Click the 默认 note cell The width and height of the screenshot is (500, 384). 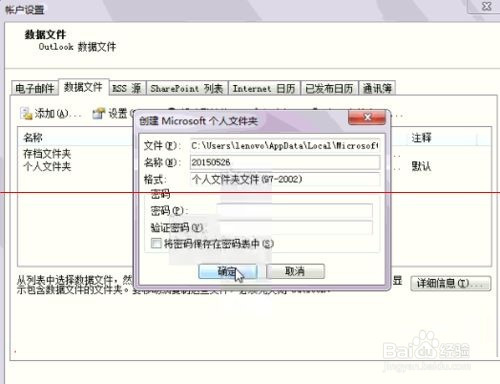pos(421,166)
